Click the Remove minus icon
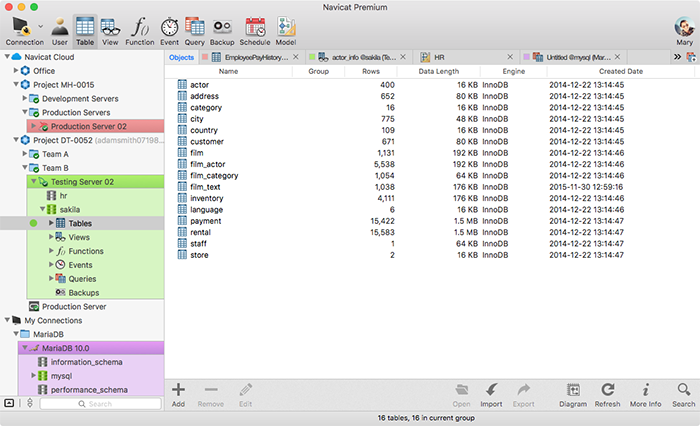 pyautogui.click(x=211, y=390)
